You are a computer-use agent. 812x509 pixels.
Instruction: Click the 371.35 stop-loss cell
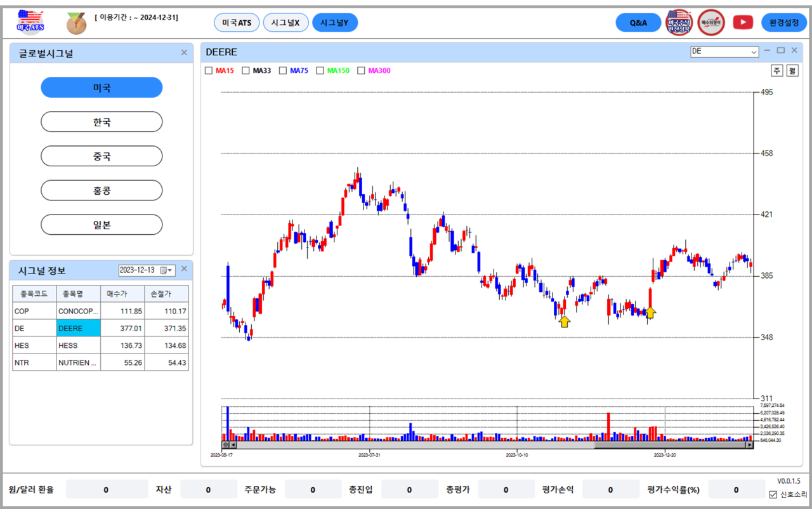click(x=167, y=328)
